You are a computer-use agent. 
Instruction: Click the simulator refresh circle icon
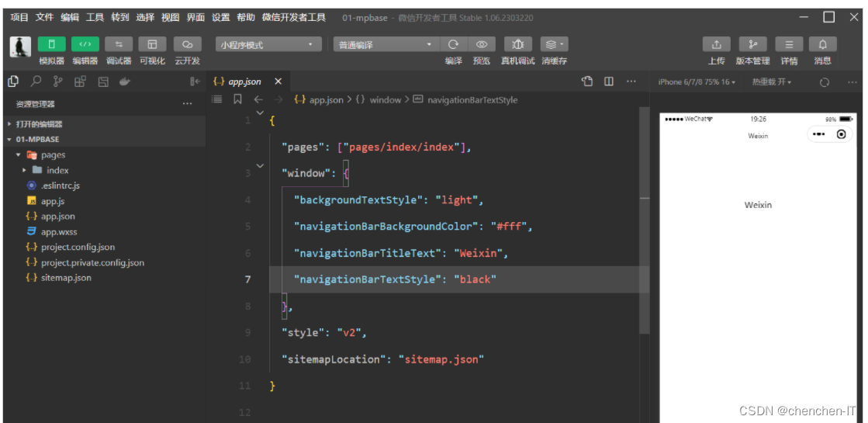click(x=825, y=82)
